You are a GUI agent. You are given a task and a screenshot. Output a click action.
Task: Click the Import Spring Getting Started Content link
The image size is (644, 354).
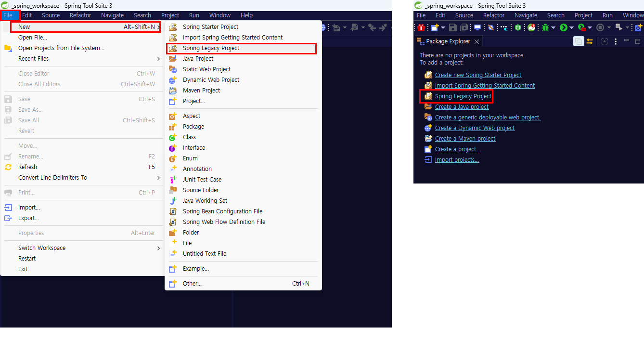tap(485, 86)
